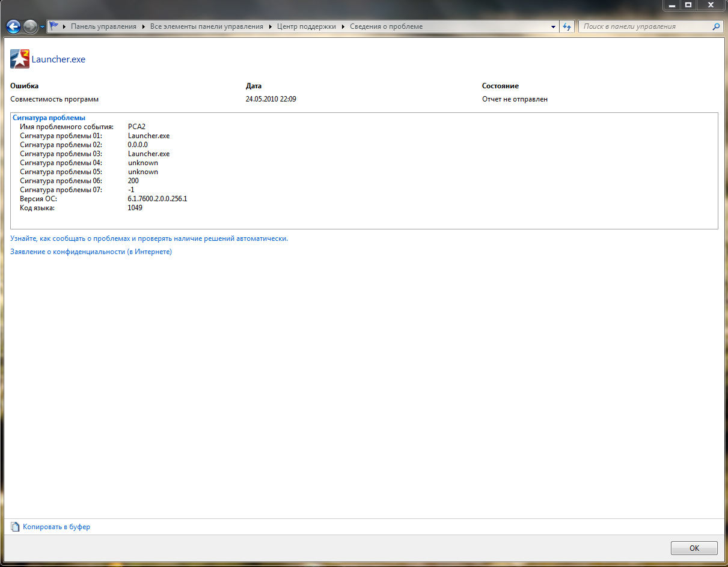Click the magnifier search icon
728x567 pixels.
(716, 26)
